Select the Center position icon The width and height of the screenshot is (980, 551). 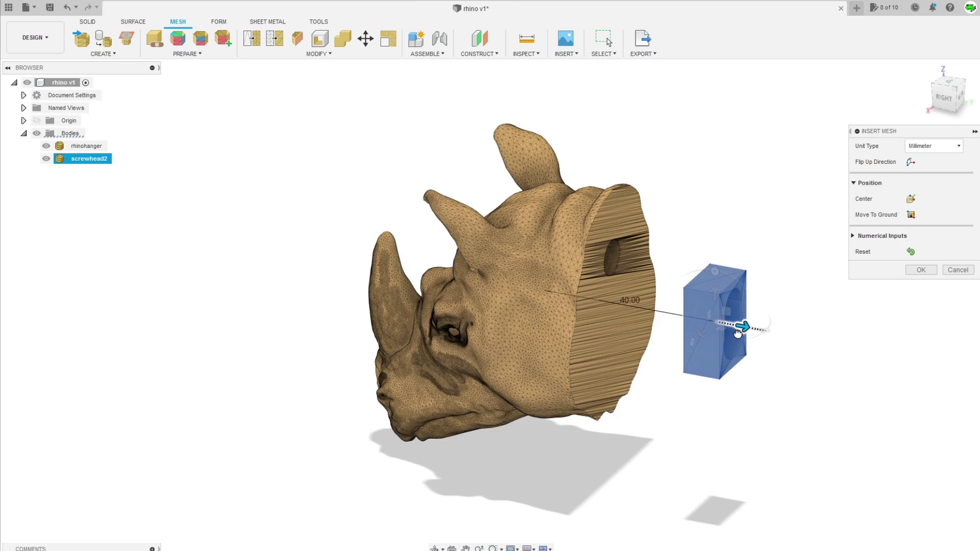pyautogui.click(x=910, y=198)
